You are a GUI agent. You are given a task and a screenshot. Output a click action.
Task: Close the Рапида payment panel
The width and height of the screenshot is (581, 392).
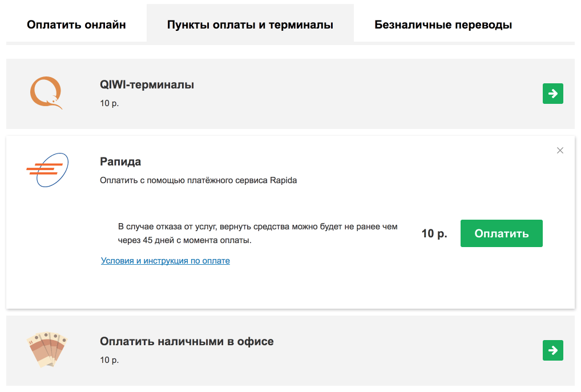coord(560,150)
